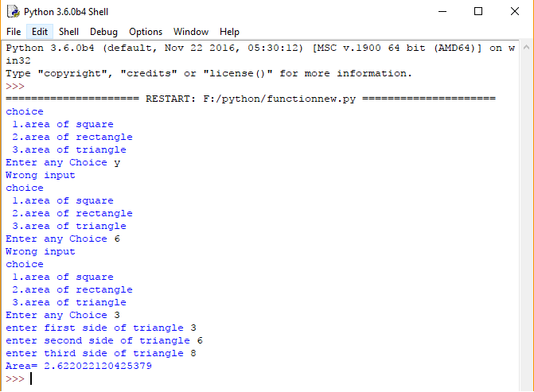Close the Python Shell window

coord(515,12)
